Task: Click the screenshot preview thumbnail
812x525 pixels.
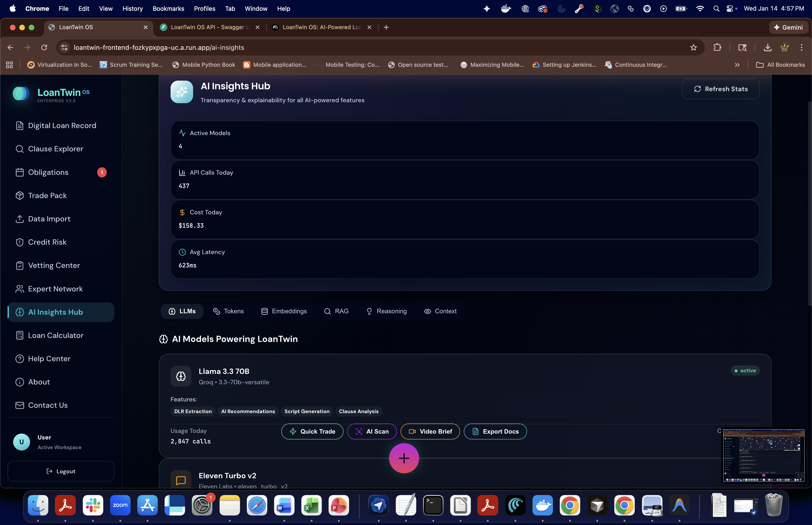Action: (x=763, y=455)
